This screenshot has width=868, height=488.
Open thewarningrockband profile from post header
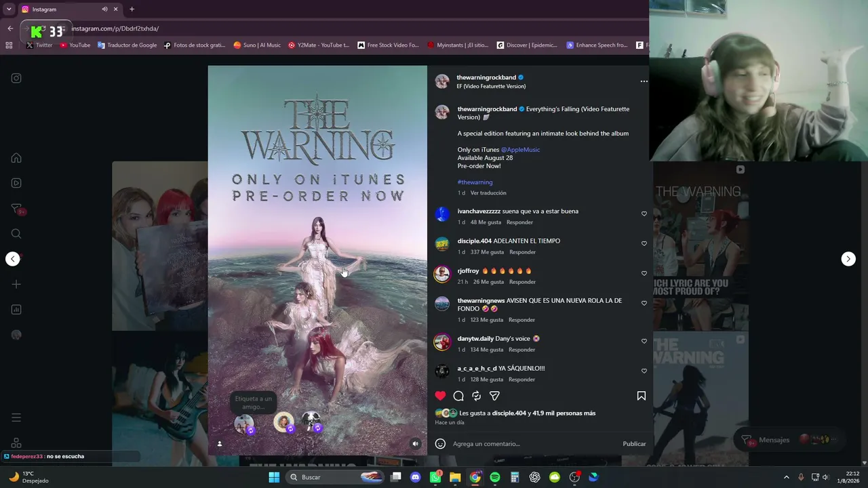[x=486, y=77]
